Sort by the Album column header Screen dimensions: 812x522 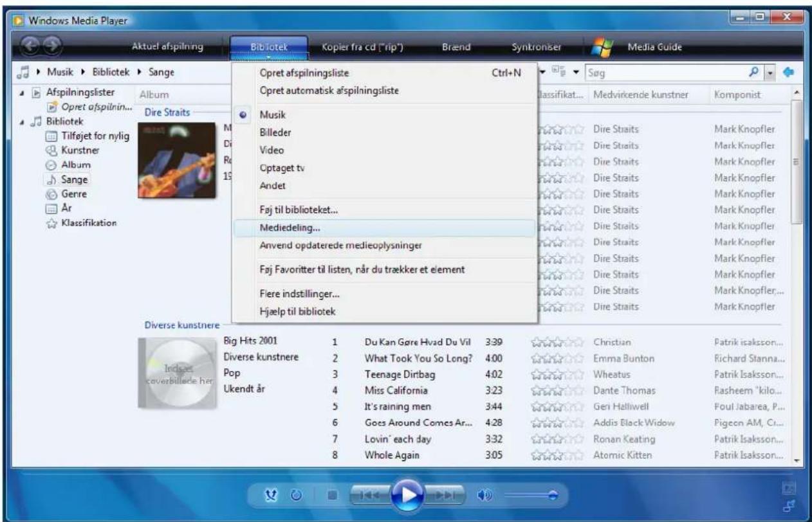(x=154, y=94)
